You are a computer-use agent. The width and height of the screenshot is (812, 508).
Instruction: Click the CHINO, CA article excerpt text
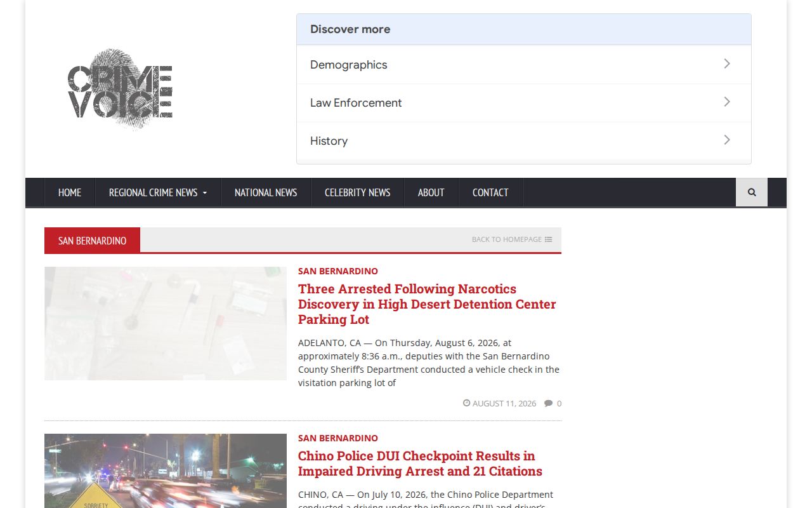click(x=426, y=500)
